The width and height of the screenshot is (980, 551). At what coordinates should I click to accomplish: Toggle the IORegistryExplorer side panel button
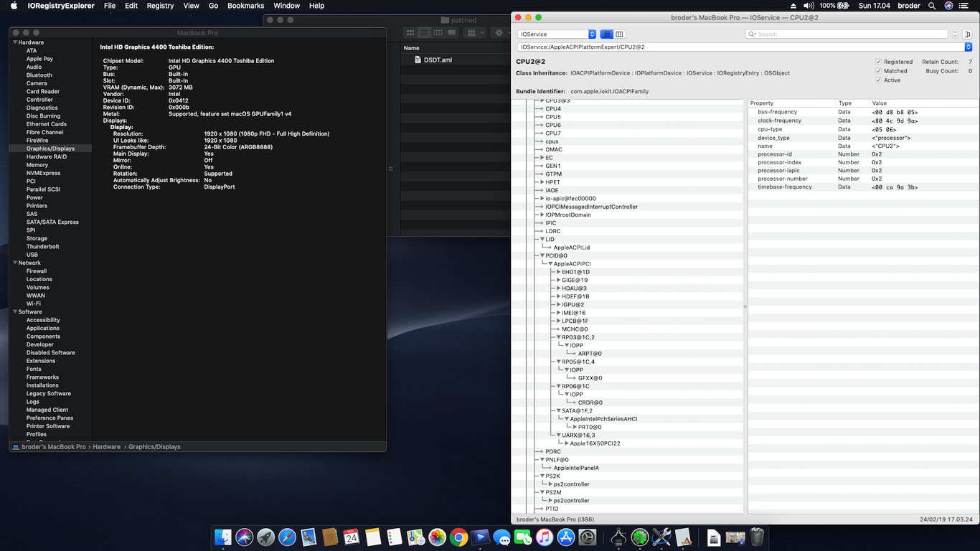[x=967, y=34]
